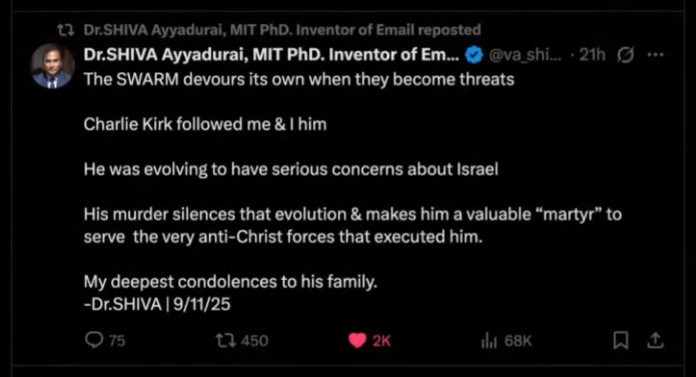Open Dr.SHIVA's profile picture

pos(52,66)
